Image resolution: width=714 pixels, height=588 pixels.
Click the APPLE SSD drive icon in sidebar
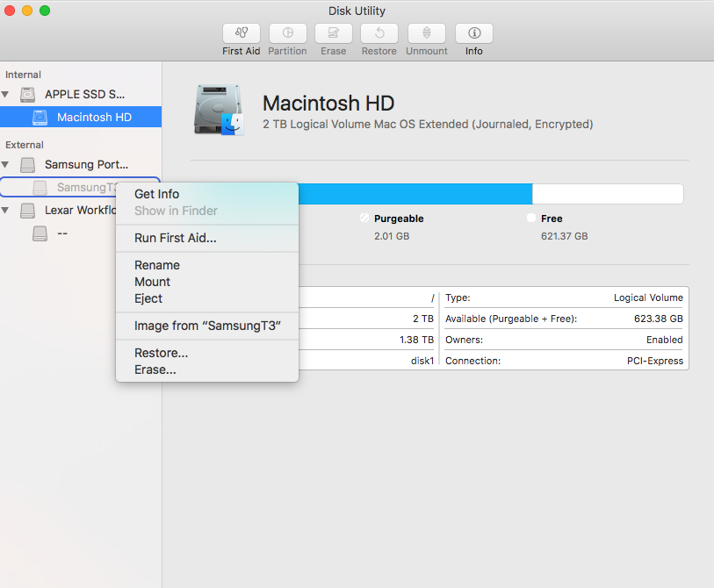point(28,95)
